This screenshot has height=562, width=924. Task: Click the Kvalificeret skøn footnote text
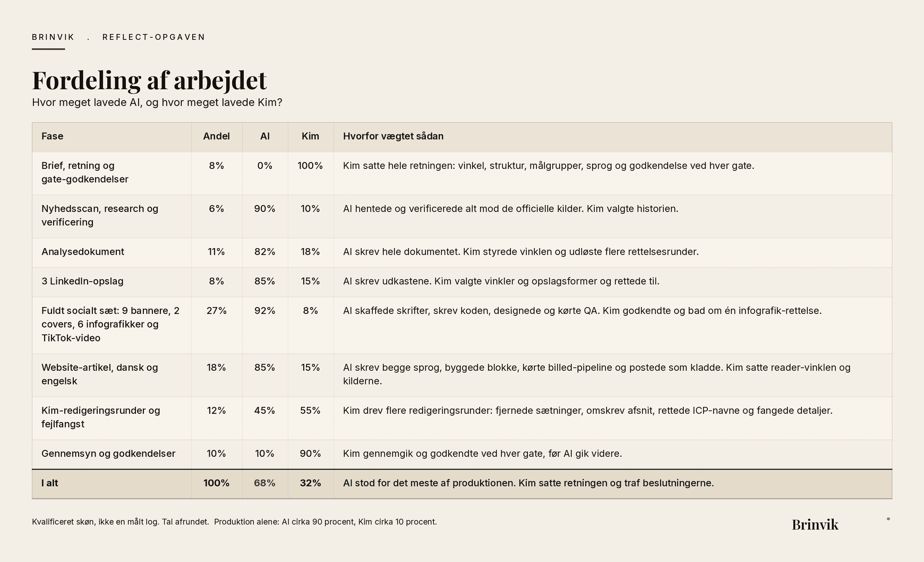click(234, 522)
